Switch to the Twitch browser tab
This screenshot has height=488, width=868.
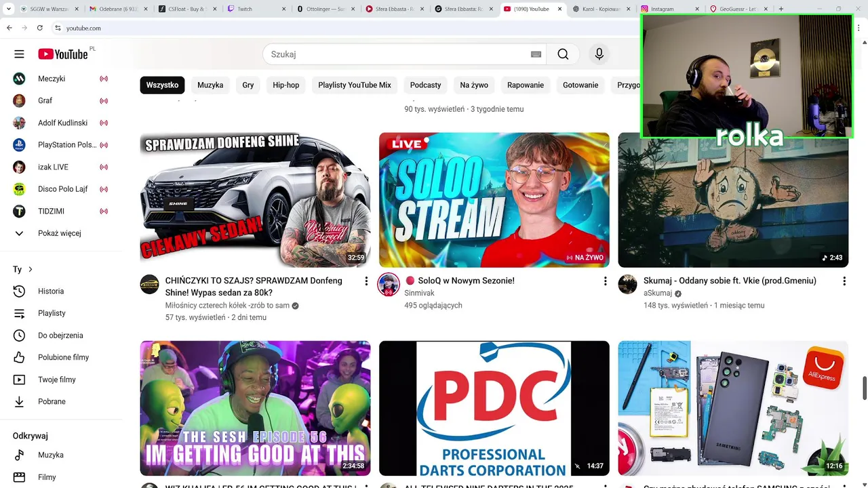(x=256, y=9)
